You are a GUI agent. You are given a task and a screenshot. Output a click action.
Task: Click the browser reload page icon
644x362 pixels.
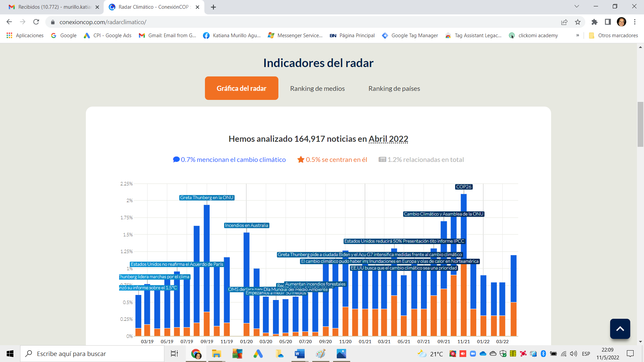click(x=36, y=22)
